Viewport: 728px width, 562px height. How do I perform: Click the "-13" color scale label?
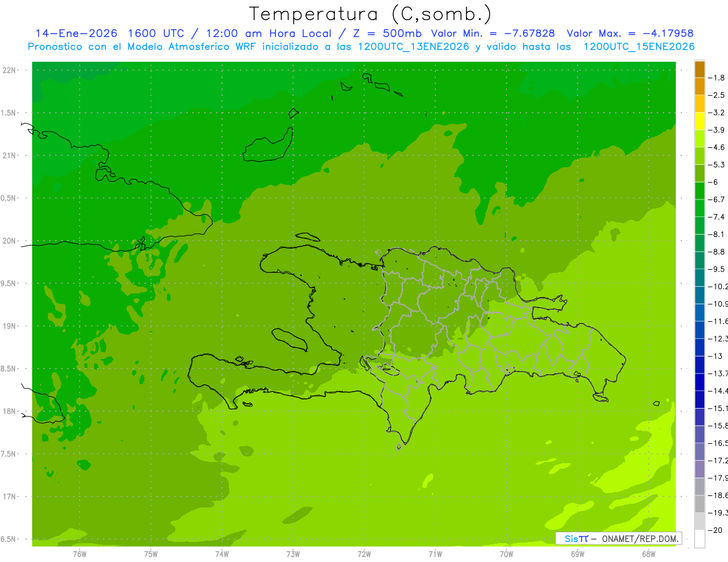pyautogui.click(x=716, y=356)
